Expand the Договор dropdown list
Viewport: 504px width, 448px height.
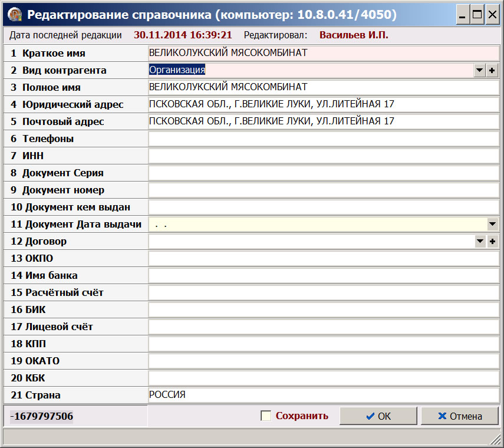pos(480,242)
